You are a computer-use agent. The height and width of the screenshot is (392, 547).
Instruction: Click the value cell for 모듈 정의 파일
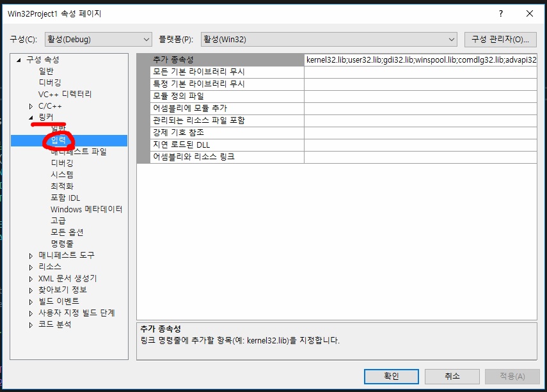tap(420, 97)
